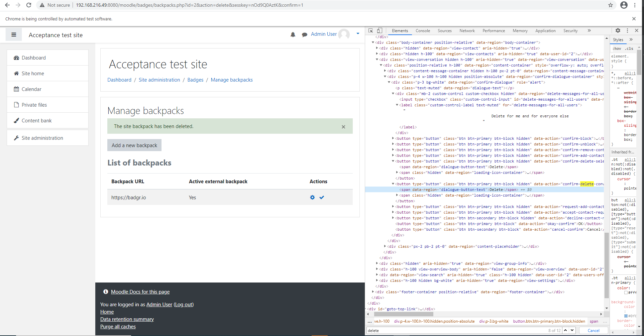Open the notifications bell

[x=293, y=34]
